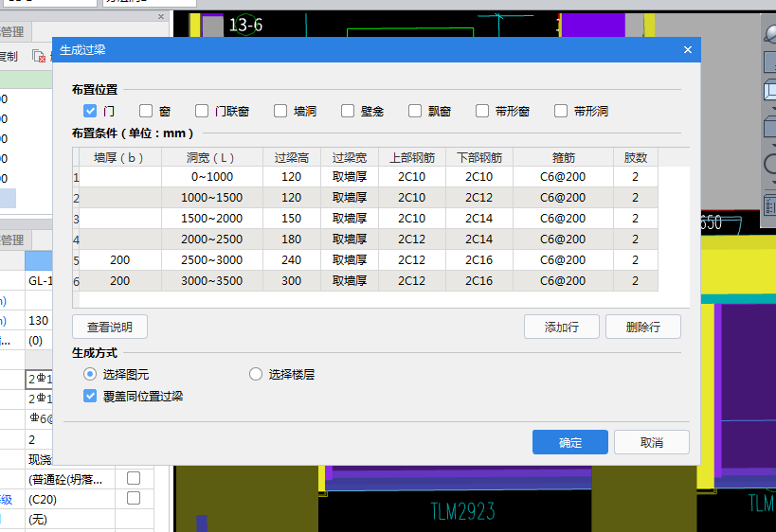Click 肢数 cell 2 in row 6

[636, 281]
